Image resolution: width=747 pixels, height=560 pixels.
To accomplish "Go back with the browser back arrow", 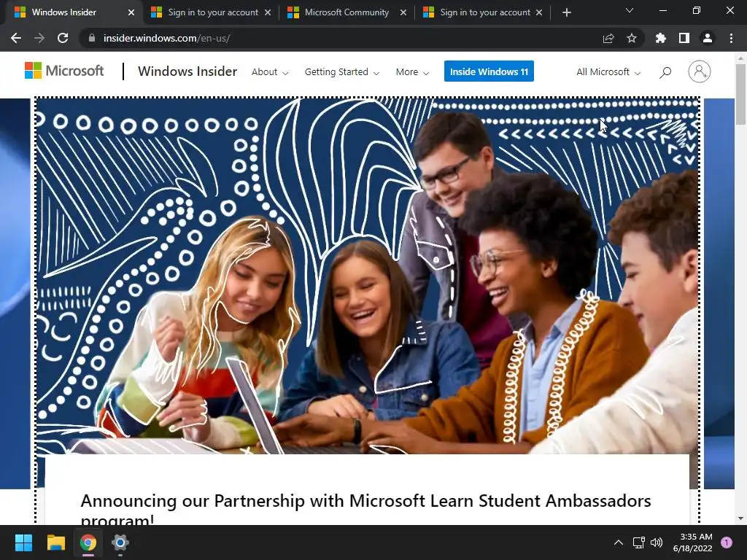I will [x=16, y=38].
